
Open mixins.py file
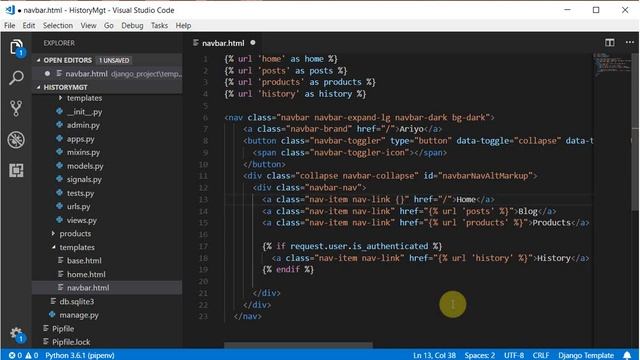click(83, 152)
